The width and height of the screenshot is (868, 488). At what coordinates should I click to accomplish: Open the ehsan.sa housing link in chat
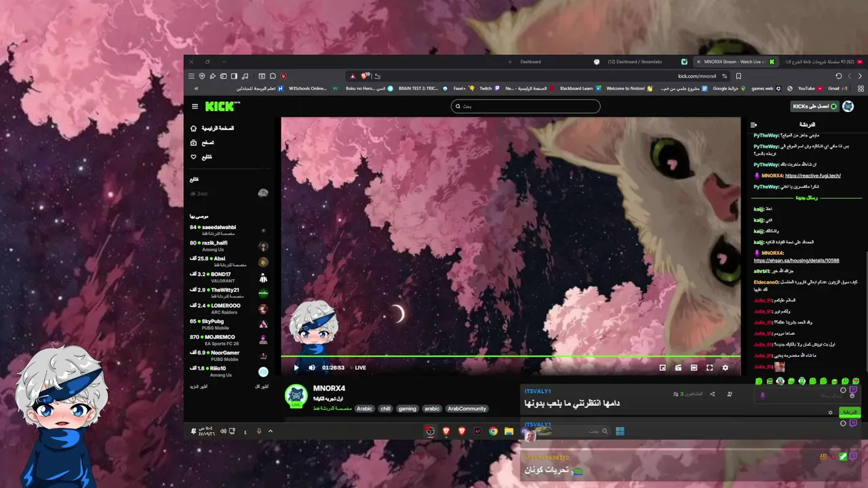(x=796, y=260)
